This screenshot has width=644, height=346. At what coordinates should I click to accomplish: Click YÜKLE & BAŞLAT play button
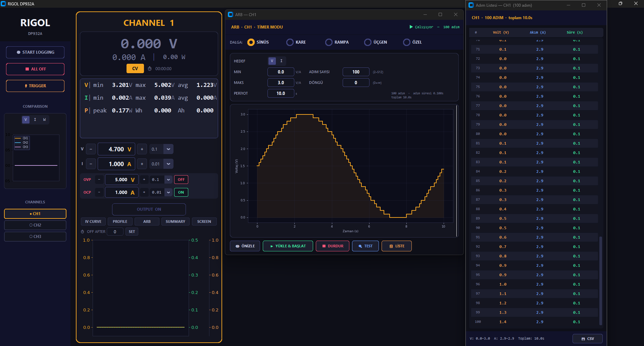pyautogui.click(x=288, y=246)
